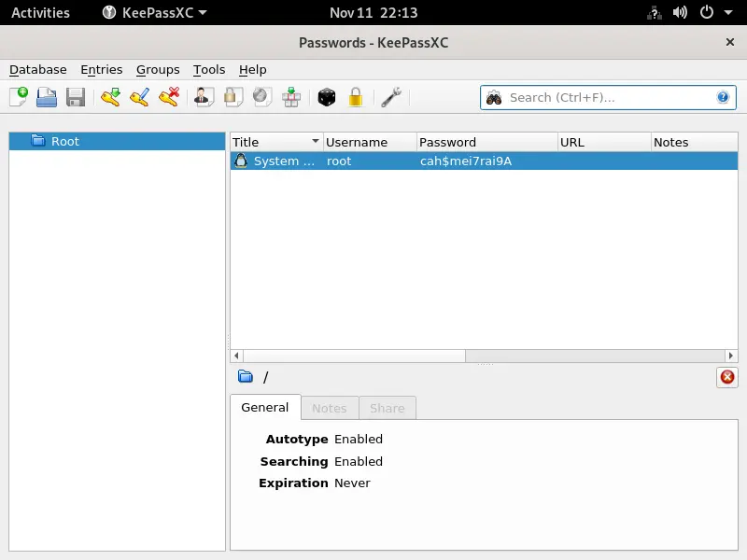The height and width of the screenshot is (560, 747).
Task: Select the Root group in tree
Action: coord(65,141)
